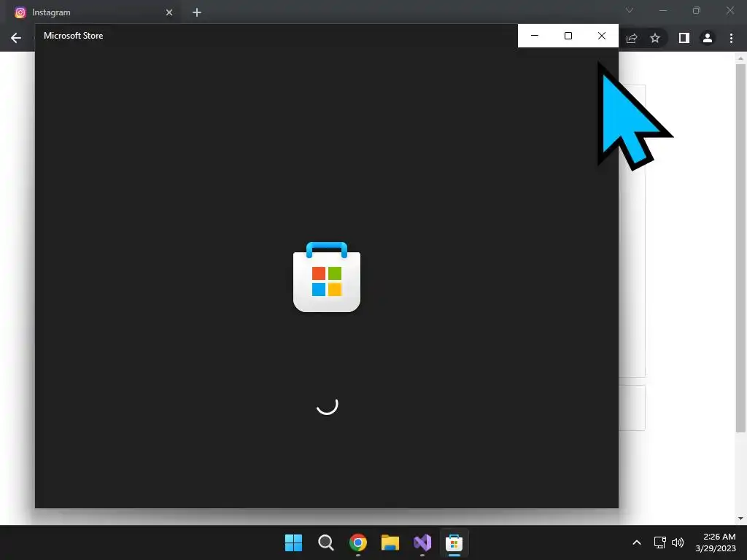Minimize the Chrome window
Screen dimensions: 747x560
663,10
